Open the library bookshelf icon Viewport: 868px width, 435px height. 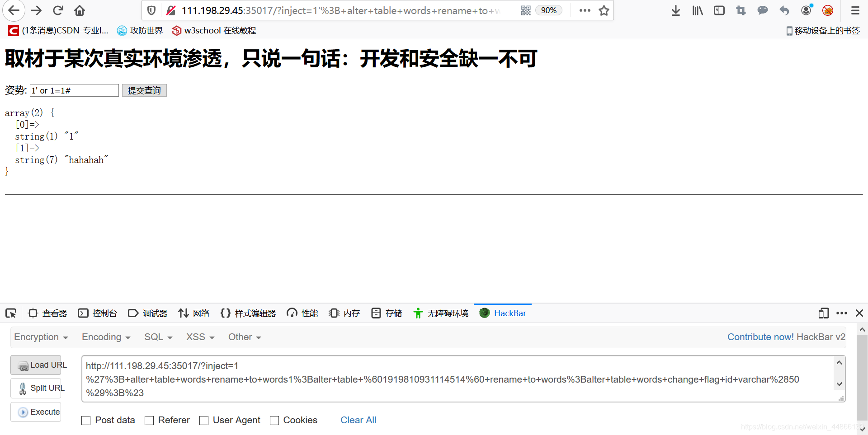(x=698, y=10)
